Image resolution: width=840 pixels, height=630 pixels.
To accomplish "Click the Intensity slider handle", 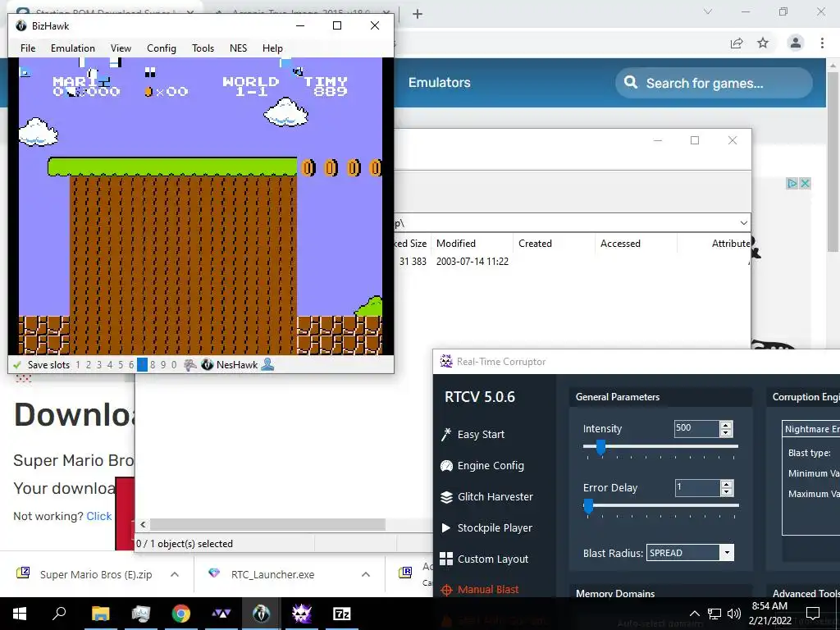I will point(600,447).
